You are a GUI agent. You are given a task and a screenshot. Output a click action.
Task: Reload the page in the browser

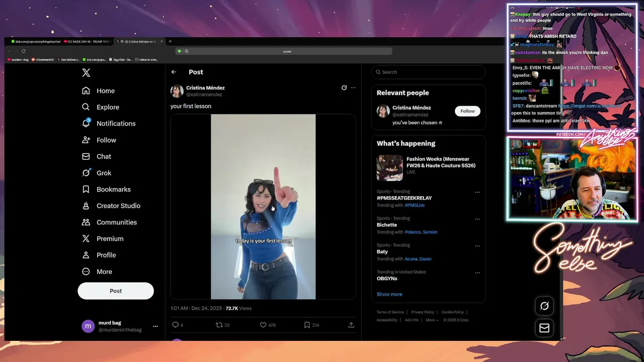click(x=23, y=51)
